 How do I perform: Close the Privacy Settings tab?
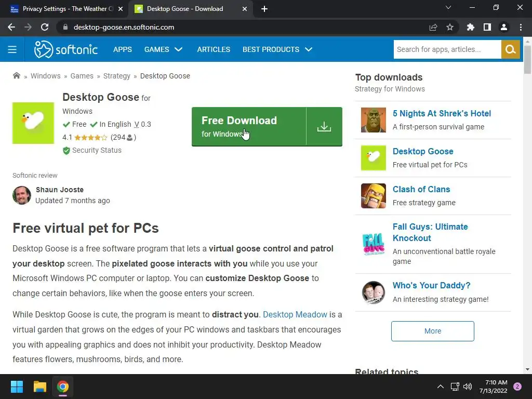120,9
